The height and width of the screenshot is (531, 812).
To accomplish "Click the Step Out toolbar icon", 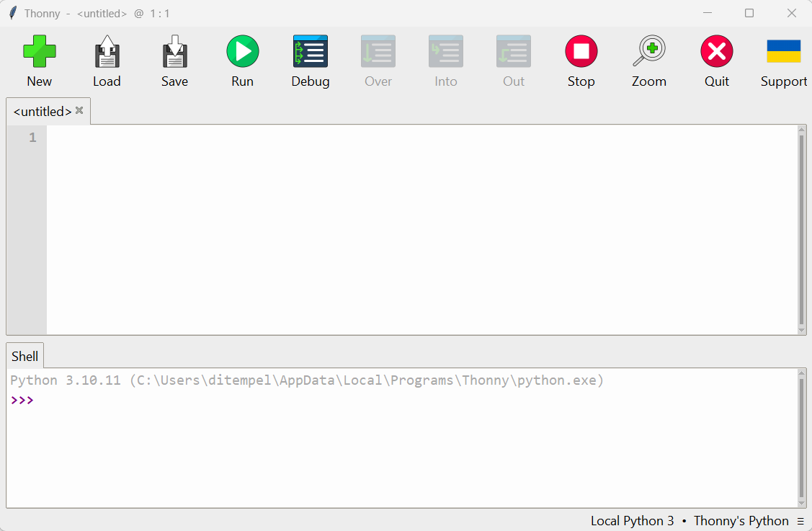I will point(513,53).
